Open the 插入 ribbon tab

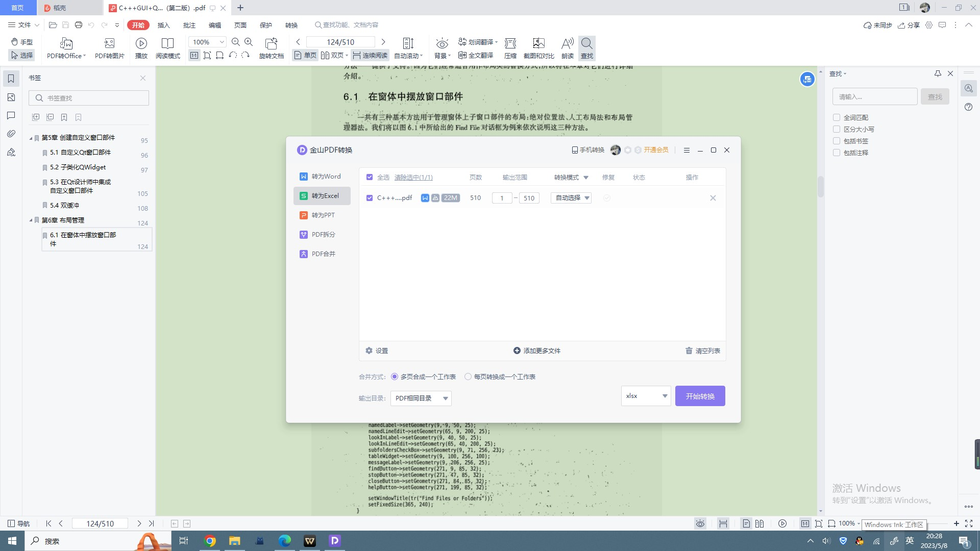tap(163, 25)
